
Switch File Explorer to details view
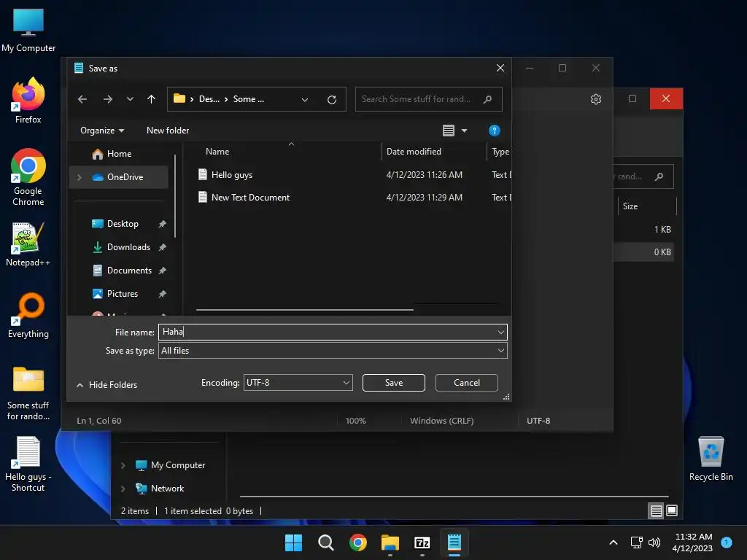(x=656, y=511)
